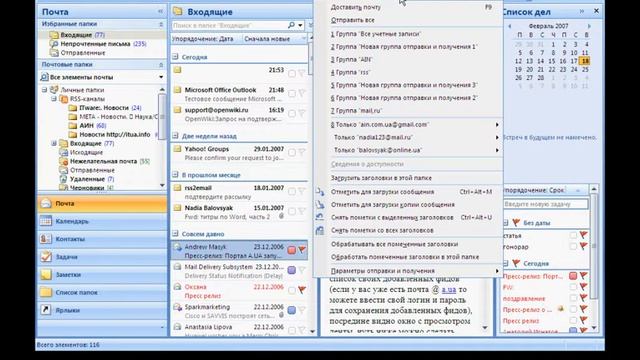Screen dimensions: 640x360
Task: Open the АИН RSS feed folder
Action: tap(87, 126)
